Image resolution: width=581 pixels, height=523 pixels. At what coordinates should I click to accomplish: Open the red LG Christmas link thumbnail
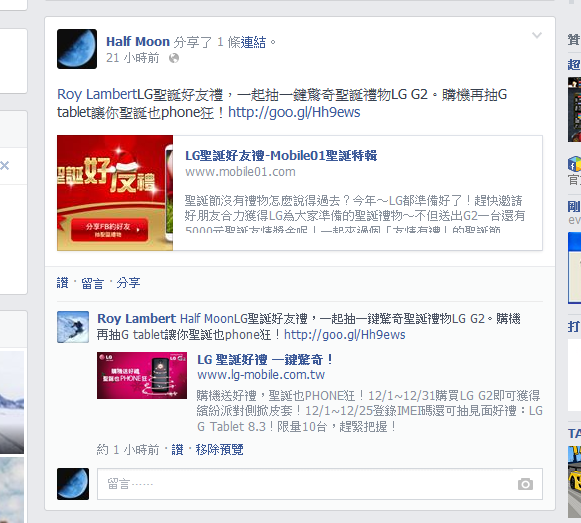115,193
